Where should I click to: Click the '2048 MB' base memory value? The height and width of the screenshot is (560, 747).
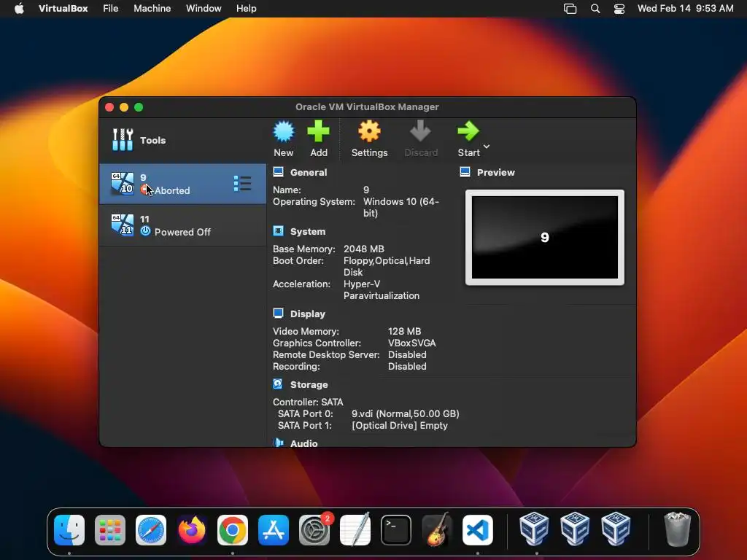[363, 249]
